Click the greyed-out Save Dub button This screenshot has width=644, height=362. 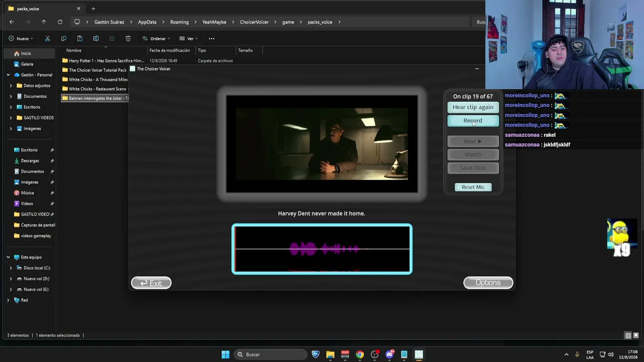(x=473, y=168)
